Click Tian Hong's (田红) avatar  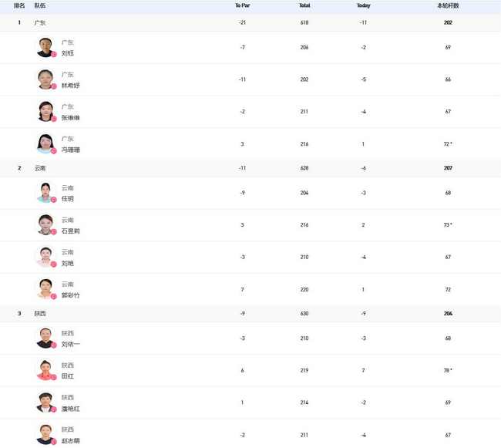[45, 370]
